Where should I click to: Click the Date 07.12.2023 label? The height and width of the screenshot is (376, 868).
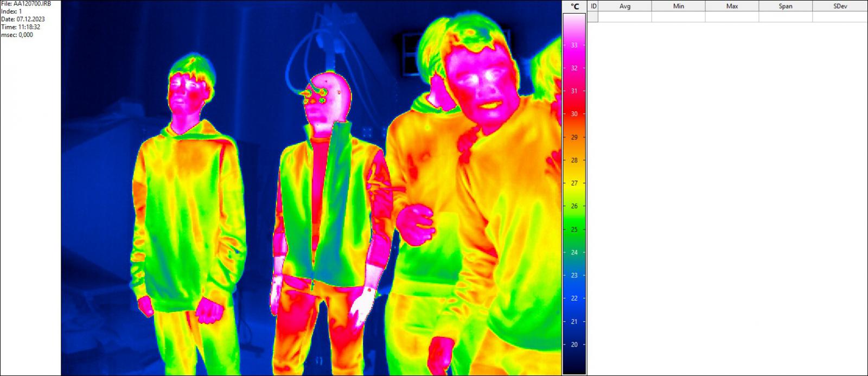(23, 19)
